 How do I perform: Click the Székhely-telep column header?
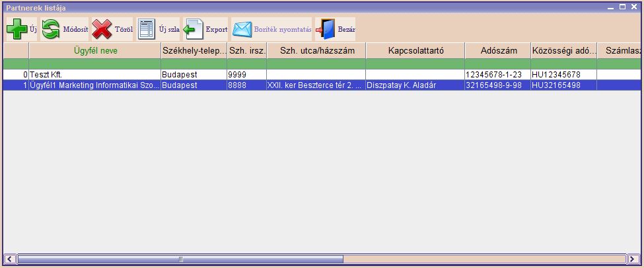(x=194, y=50)
